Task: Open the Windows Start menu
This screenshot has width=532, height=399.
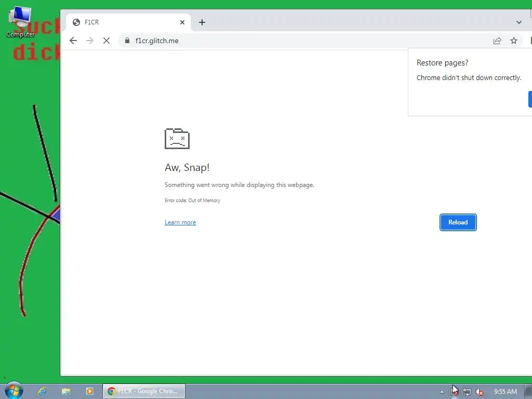Action: coord(14,391)
